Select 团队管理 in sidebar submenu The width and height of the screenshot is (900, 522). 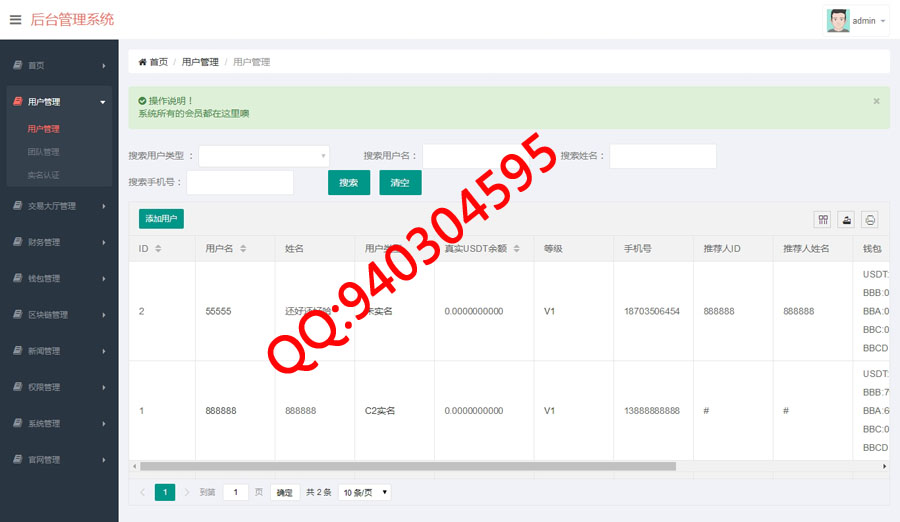(44, 152)
